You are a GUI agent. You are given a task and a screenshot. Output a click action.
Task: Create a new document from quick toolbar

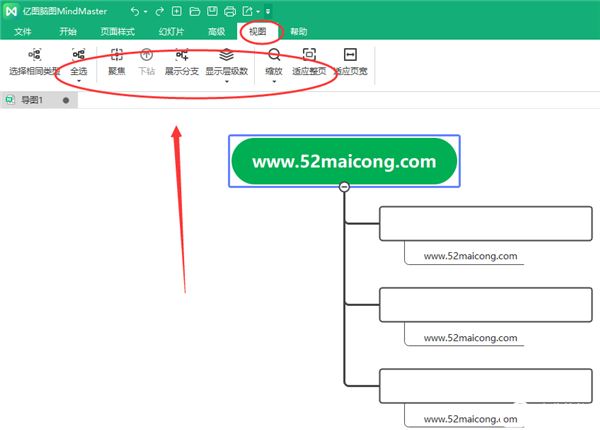click(x=176, y=11)
